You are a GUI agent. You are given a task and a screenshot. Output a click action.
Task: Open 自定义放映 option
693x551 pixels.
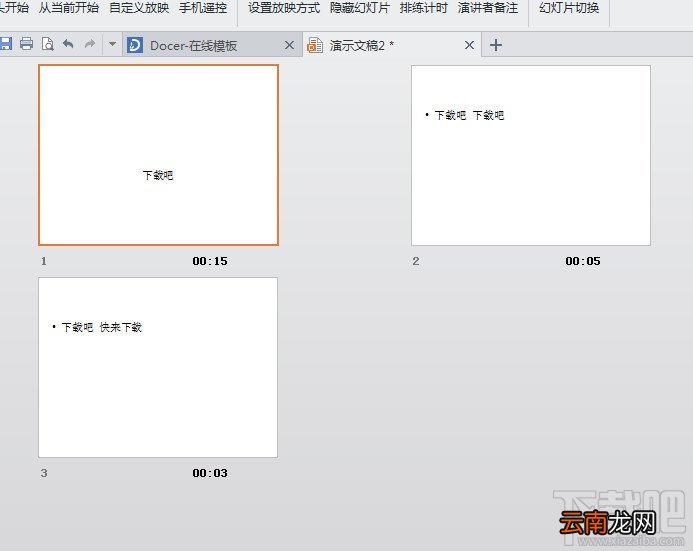pos(139,8)
